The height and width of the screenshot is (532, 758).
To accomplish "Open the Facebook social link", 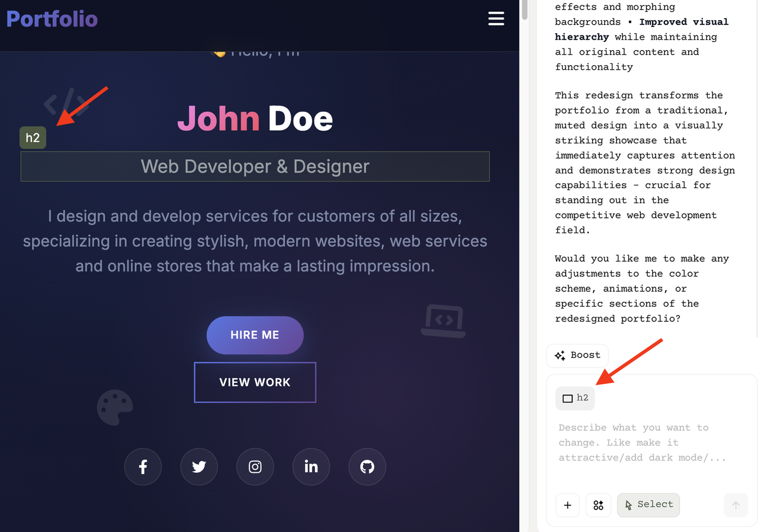I will click(143, 467).
